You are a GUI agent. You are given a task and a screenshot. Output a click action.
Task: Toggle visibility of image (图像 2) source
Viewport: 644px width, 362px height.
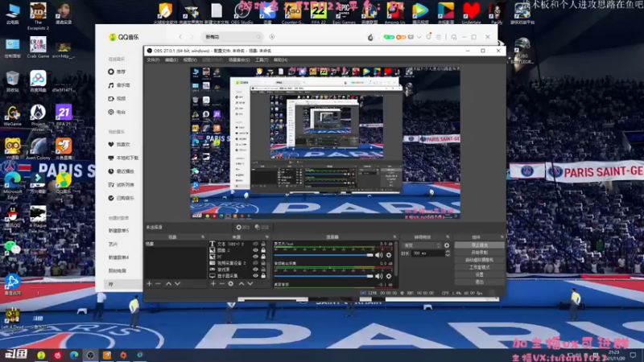(255, 250)
